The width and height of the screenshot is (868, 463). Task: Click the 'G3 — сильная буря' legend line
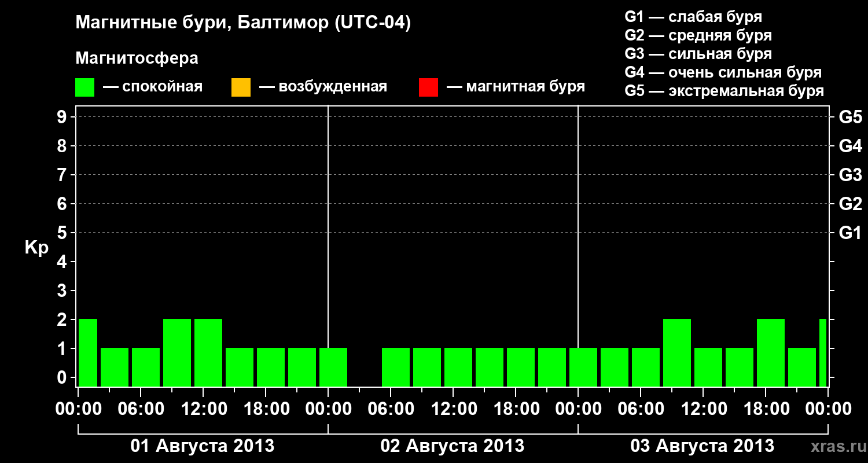tap(698, 54)
